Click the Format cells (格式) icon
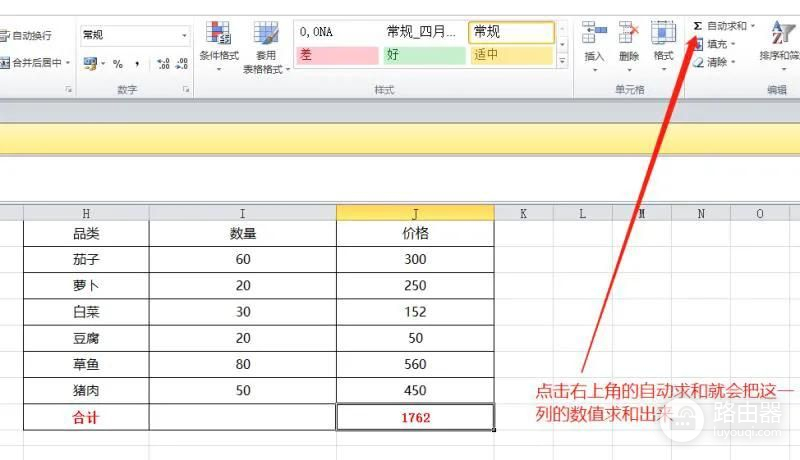The height and width of the screenshot is (460, 800). point(663,33)
